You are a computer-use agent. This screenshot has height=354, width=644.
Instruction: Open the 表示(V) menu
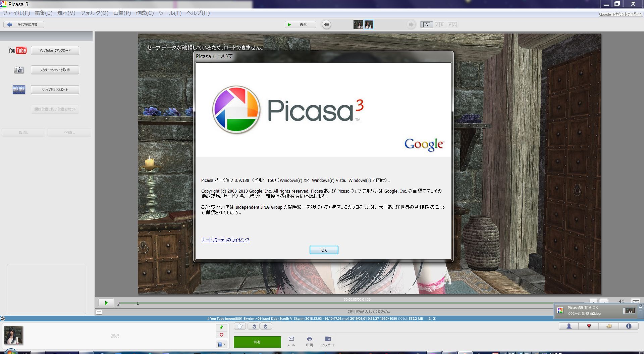pyautogui.click(x=66, y=13)
